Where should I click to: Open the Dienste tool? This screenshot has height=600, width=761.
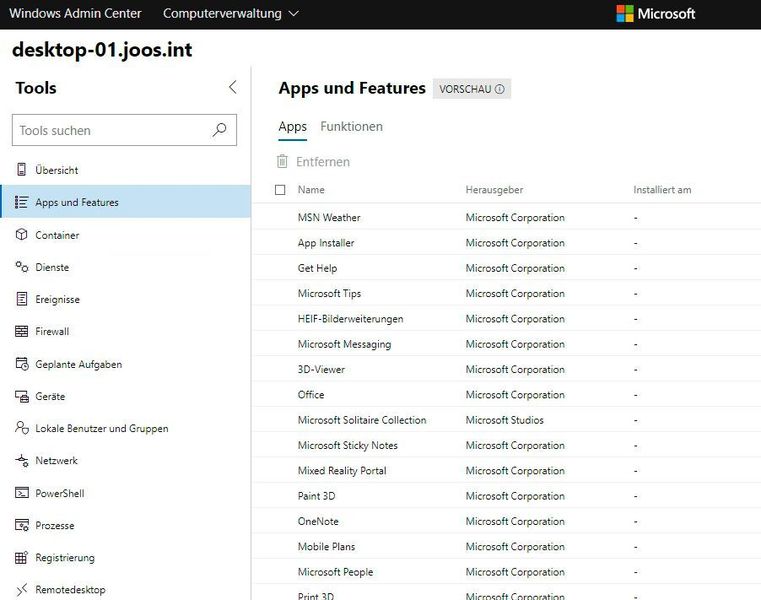[125, 267]
